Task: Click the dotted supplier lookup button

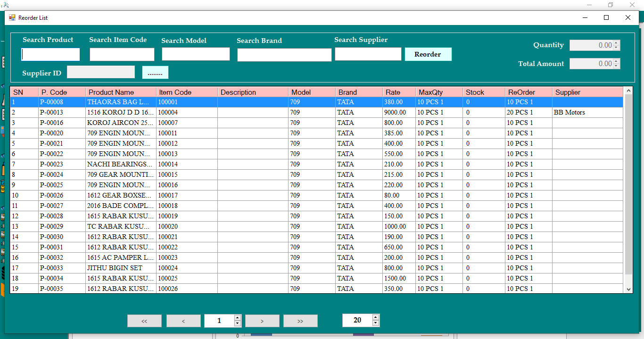Action: click(x=155, y=73)
